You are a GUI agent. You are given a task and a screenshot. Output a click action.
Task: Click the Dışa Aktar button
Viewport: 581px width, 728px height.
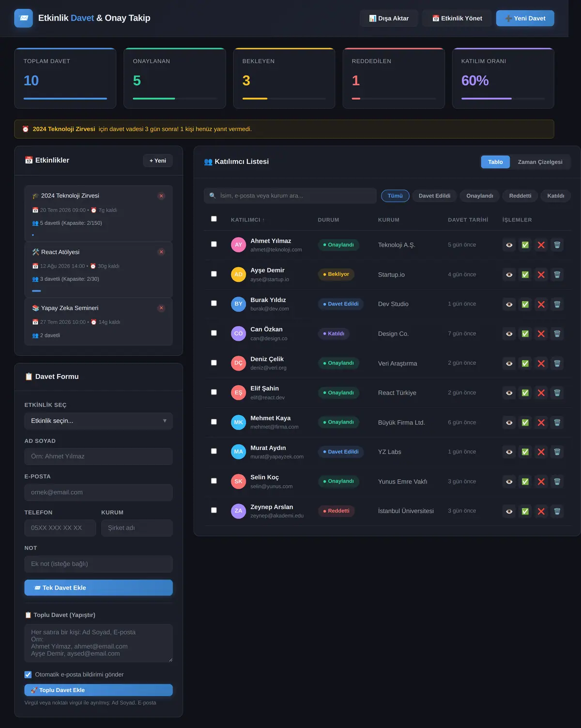[389, 18]
